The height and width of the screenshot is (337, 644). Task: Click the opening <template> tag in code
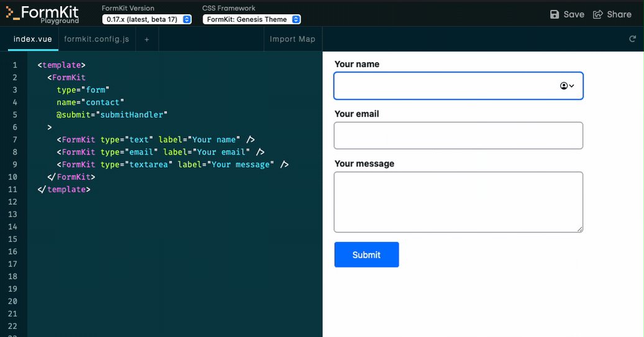pos(61,65)
